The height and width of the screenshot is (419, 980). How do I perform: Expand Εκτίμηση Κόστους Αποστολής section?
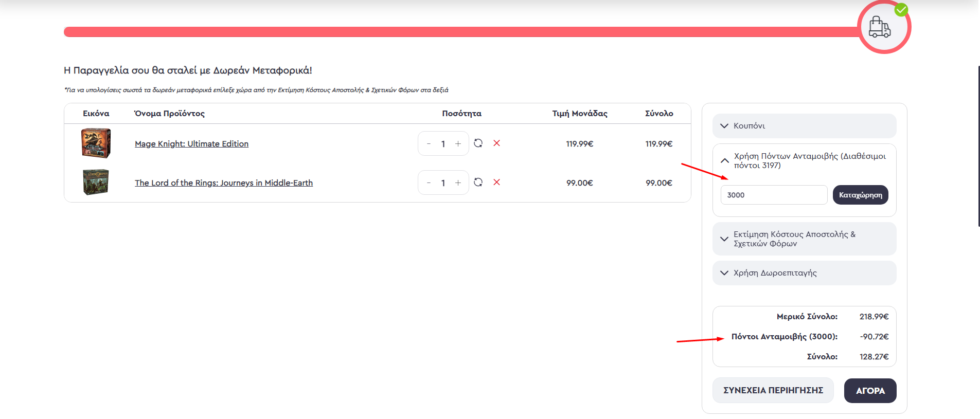pyautogui.click(x=804, y=239)
